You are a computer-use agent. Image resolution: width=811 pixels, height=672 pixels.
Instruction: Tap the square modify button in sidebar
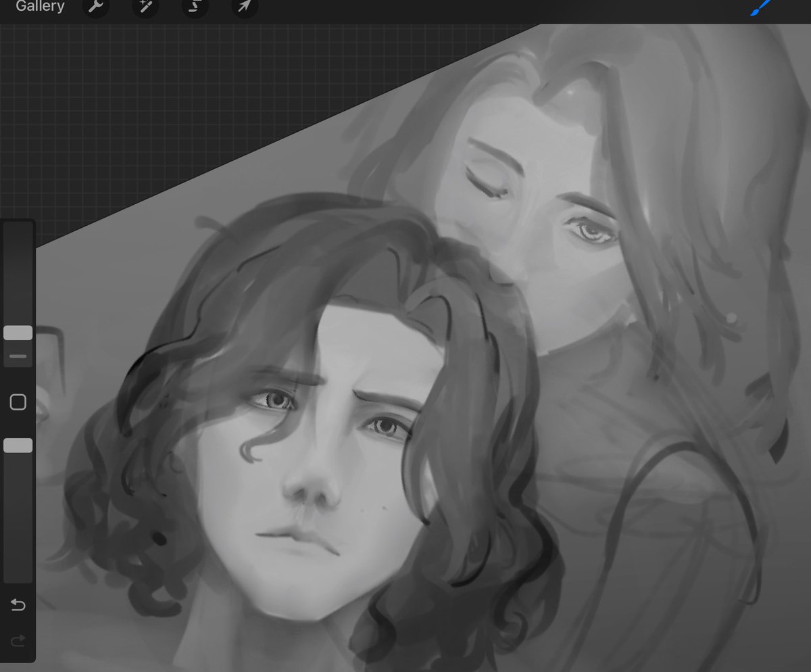[x=18, y=402]
